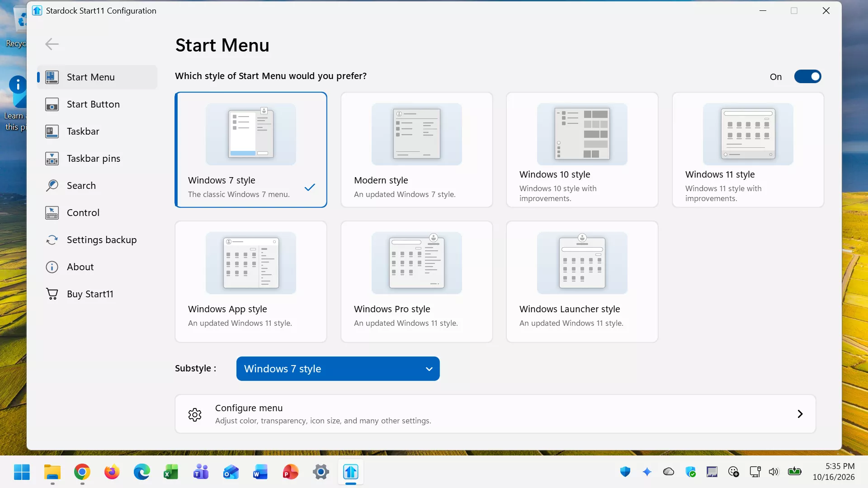Image resolution: width=868 pixels, height=488 pixels.
Task: Open Microsoft Edge from the taskbar
Action: point(142,472)
